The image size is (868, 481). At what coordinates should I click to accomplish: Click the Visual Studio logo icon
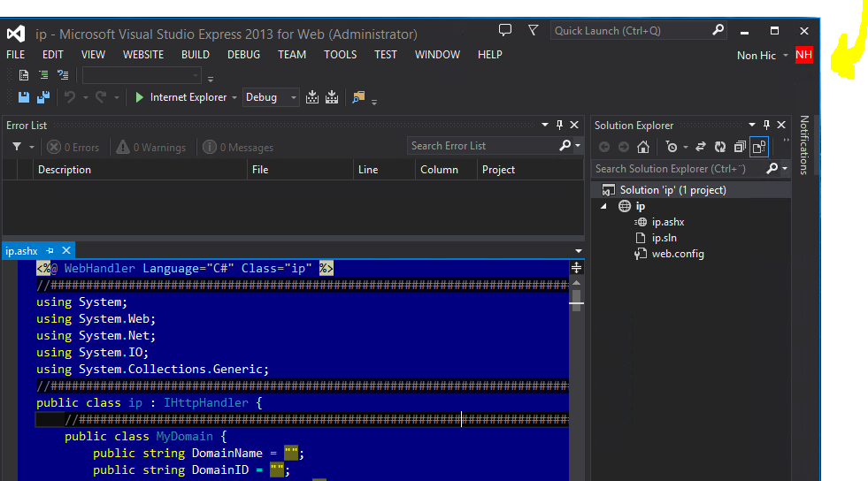coord(16,34)
